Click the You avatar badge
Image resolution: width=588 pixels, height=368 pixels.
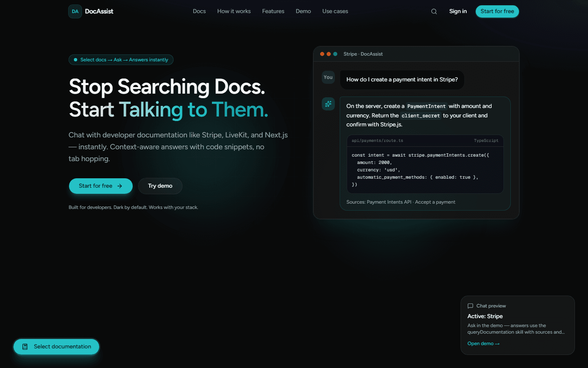point(328,77)
